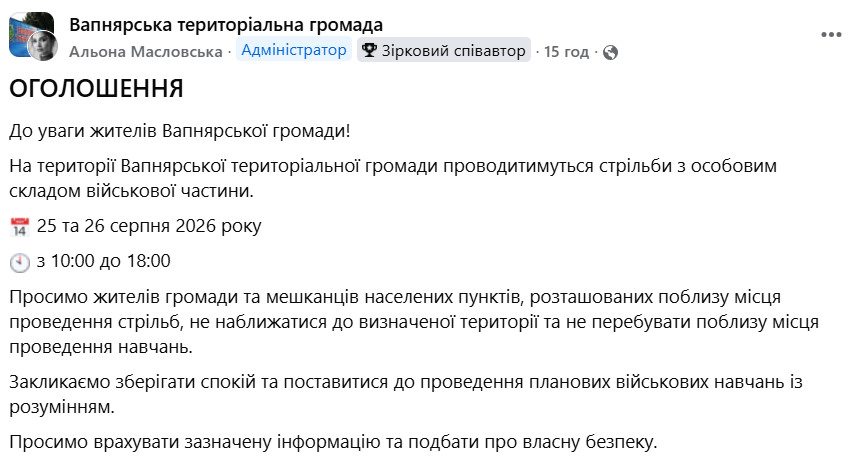Click the trophy icon in the badge
Image resolution: width=860 pixels, height=467 pixels.
pos(369,50)
